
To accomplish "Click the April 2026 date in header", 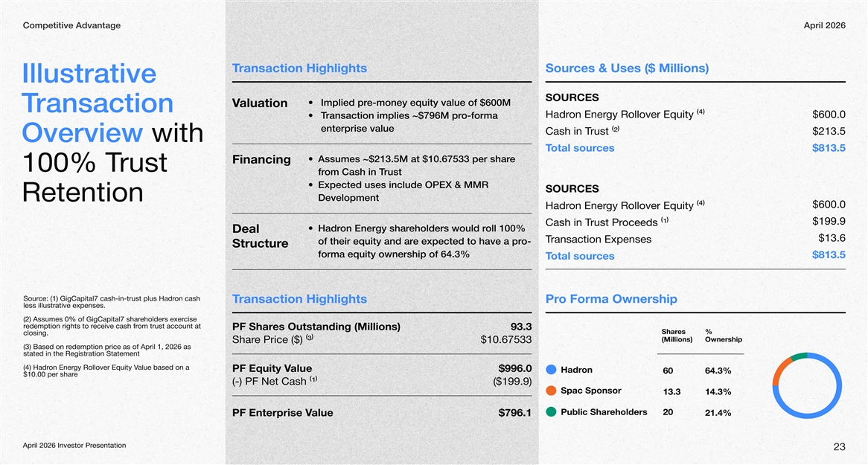I will point(825,26).
